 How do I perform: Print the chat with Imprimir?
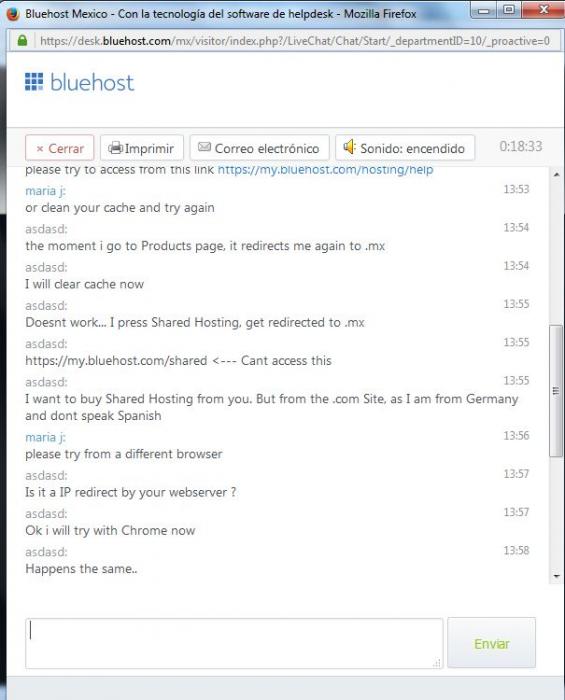142,148
